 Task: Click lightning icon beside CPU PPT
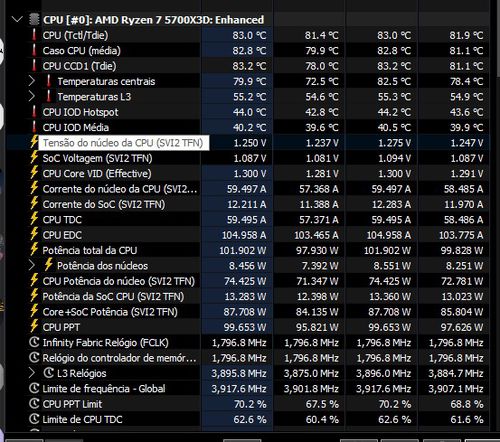click(x=34, y=326)
